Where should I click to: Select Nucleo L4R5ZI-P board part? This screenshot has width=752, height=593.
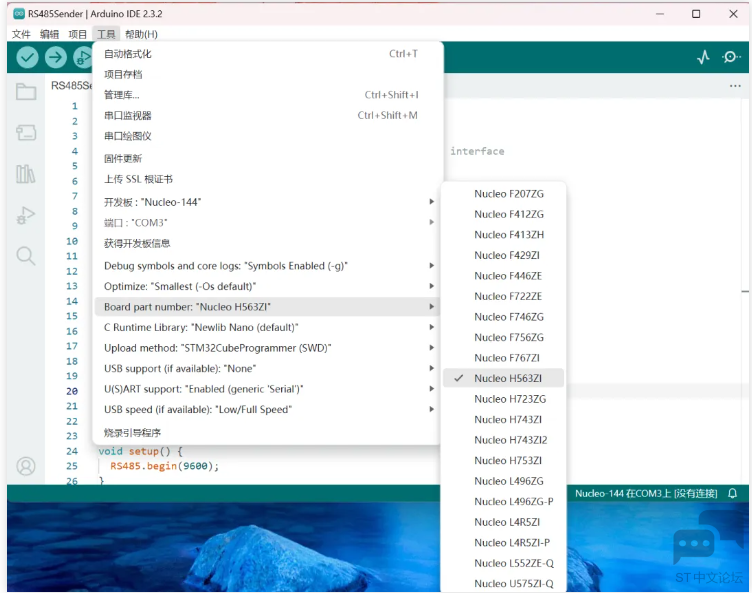[503, 543]
